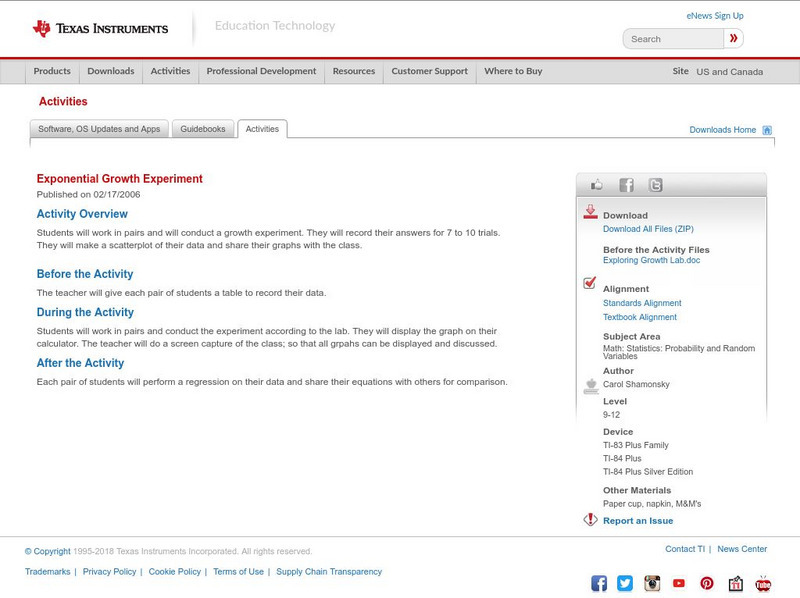Click the Education Technology header text
The width and height of the screenshot is (800, 598).
click(x=274, y=26)
